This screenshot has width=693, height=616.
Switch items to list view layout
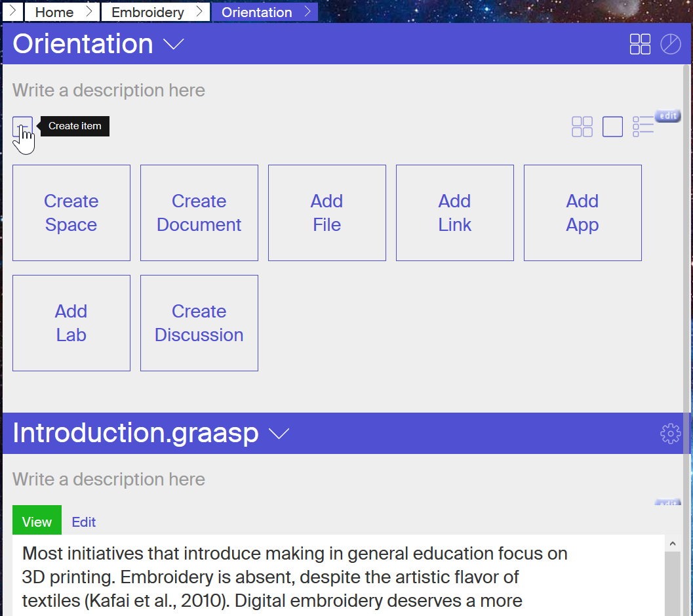pyautogui.click(x=643, y=127)
